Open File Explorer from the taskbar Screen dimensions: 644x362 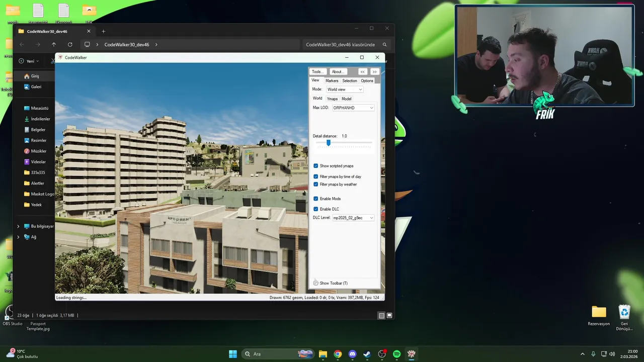(323, 354)
